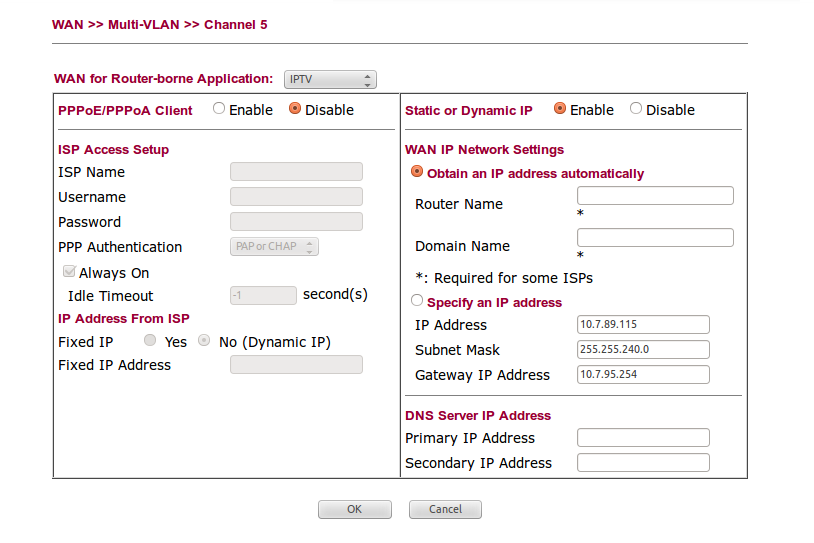814x543 pixels.
Task: Choose Specify an IP address option
Action: click(x=417, y=300)
